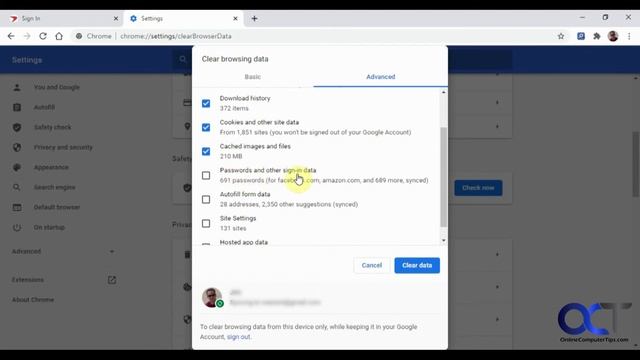
Task: Open Chrome's three-dot menu
Action: [629, 36]
